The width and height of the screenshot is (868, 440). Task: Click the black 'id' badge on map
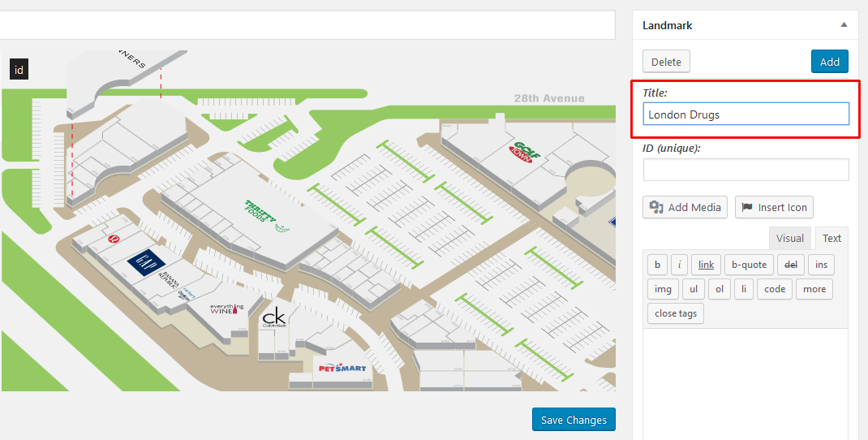point(19,70)
